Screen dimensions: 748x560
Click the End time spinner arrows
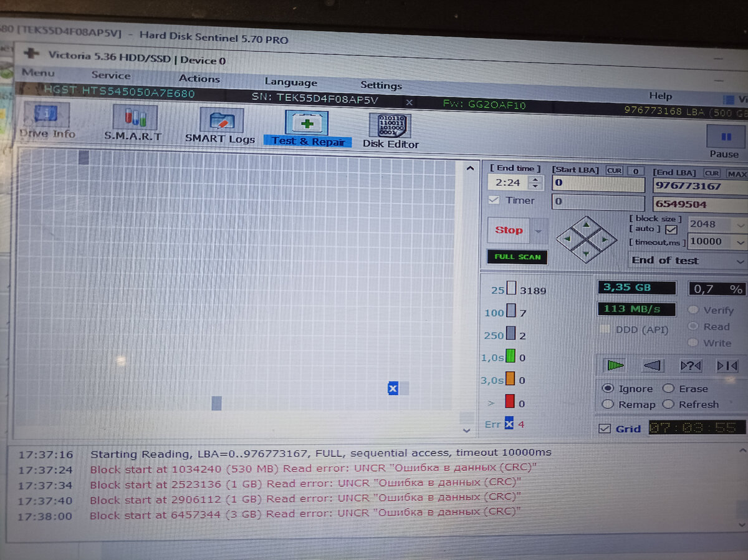pyautogui.click(x=535, y=183)
